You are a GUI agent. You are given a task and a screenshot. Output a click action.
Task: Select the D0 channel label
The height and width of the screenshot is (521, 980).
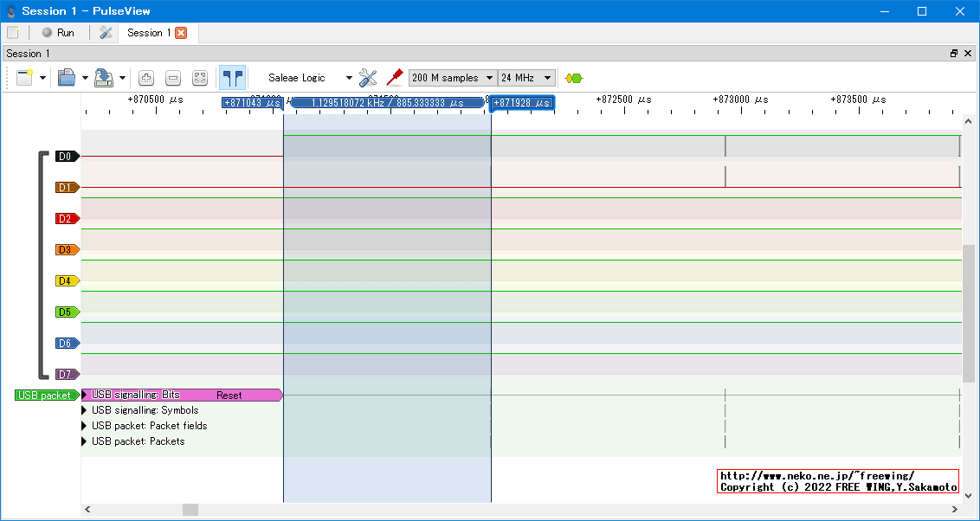(66, 157)
